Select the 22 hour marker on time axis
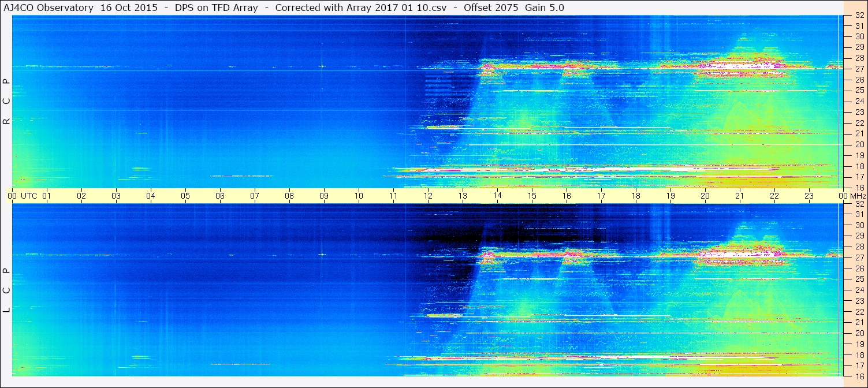Screen dimensions: 868x388 774,196
